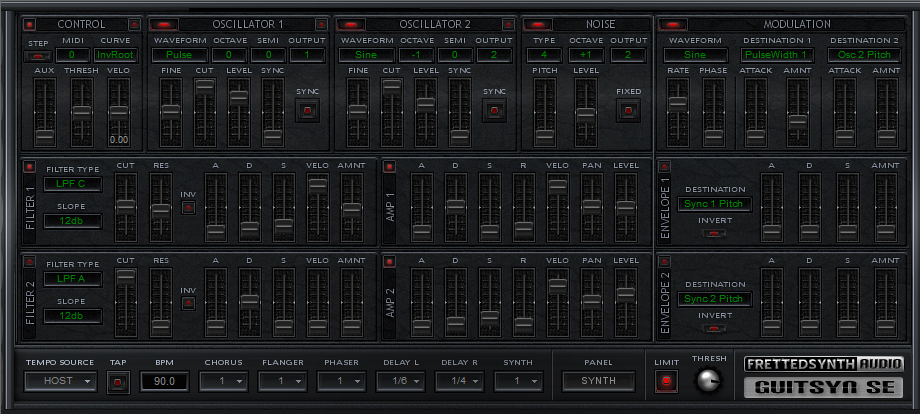Open Oscillator 2 WAVEFORM Sine selector
Image resolution: width=920 pixels, height=414 pixels.
pyautogui.click(x=366, y=55)
